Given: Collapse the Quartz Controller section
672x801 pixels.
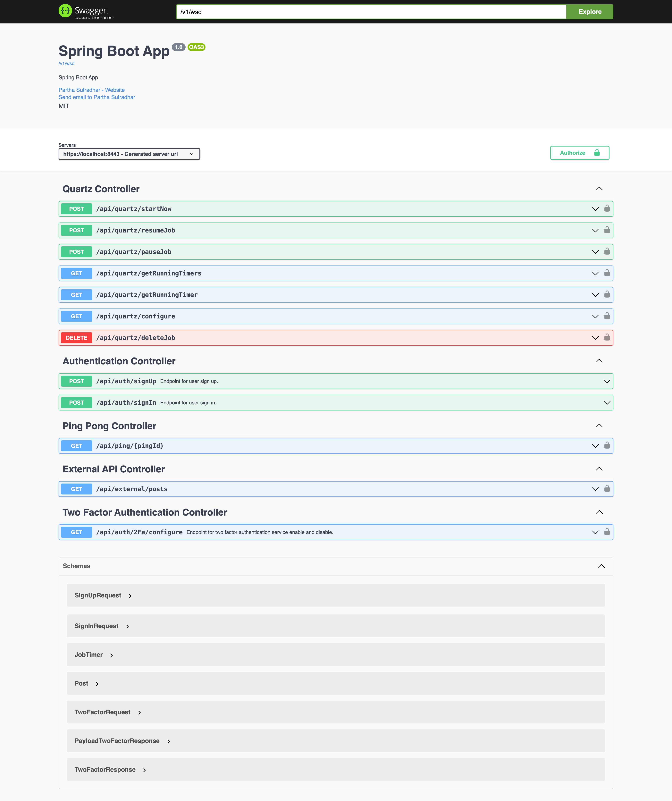Looking at the screenshot, I should [x=599, y=189].
